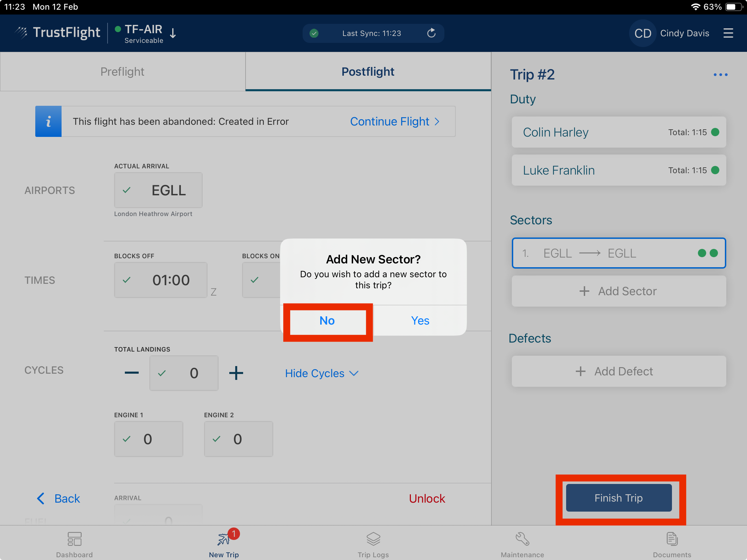Choose Yes in Add New Sector dialog
747x560 pixels.
point(420,320)
